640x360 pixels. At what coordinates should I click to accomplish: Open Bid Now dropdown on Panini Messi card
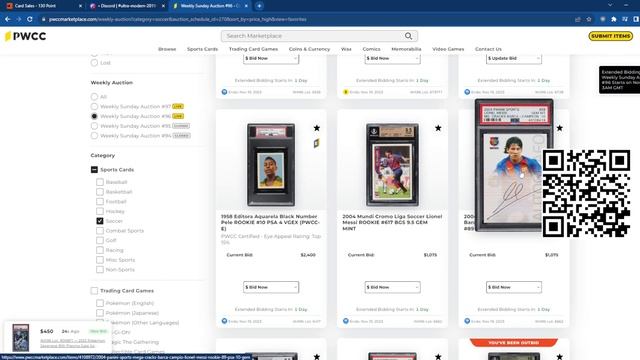click(513, 287)
